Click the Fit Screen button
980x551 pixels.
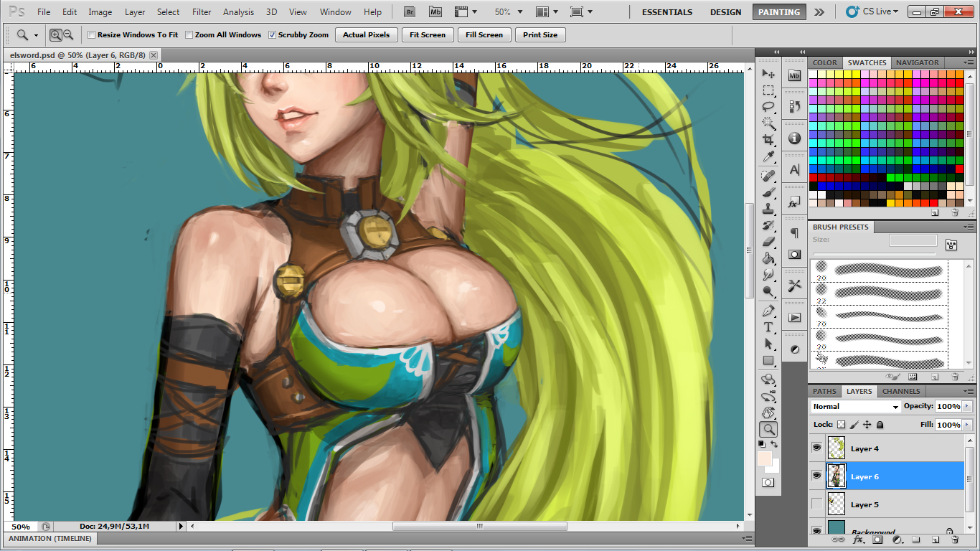[428, 34]
